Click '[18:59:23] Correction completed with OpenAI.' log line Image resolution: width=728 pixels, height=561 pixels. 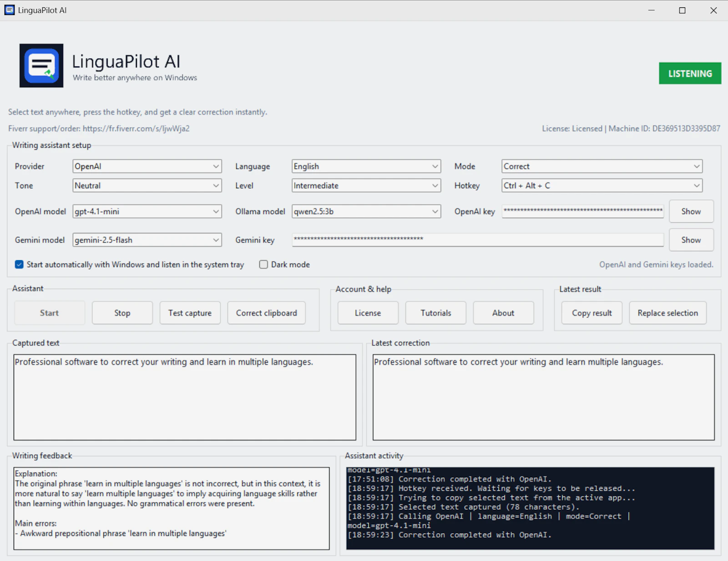coord(450,535)
